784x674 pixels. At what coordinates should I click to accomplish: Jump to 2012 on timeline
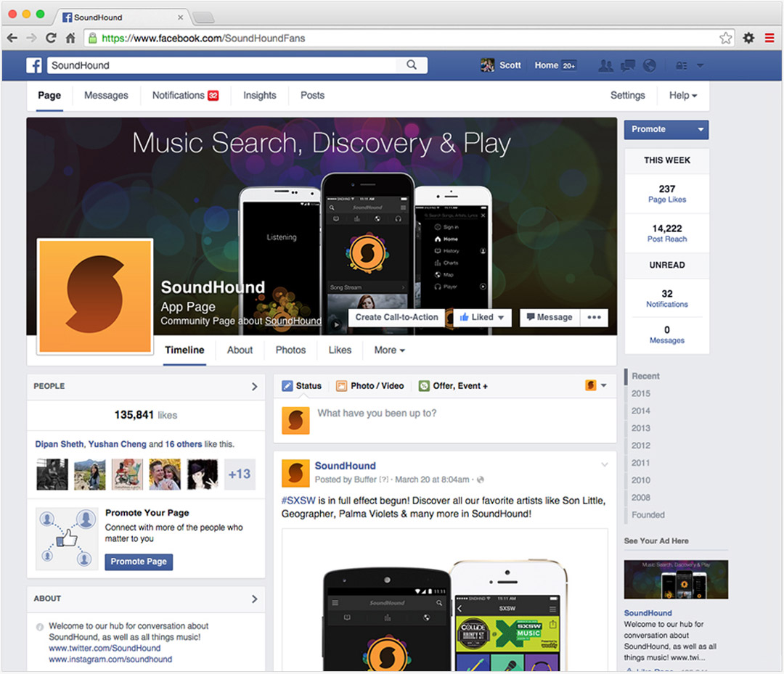pos(640,445)
